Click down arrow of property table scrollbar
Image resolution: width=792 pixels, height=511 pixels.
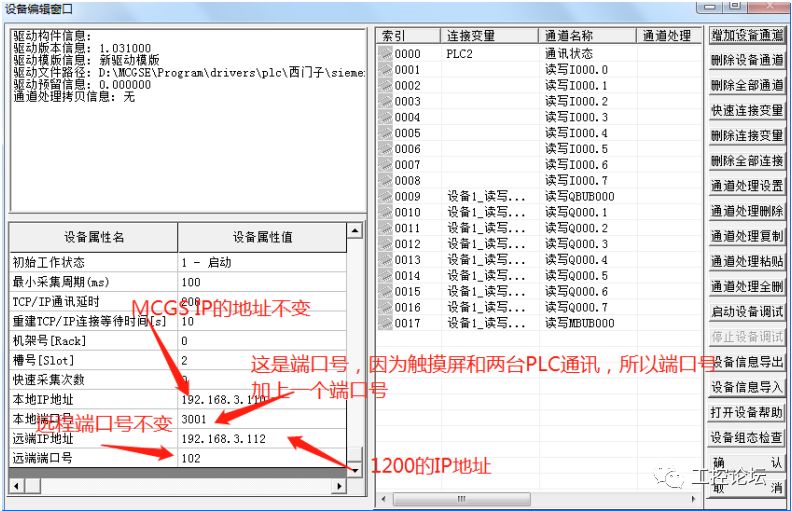click(x=355, y=470)
